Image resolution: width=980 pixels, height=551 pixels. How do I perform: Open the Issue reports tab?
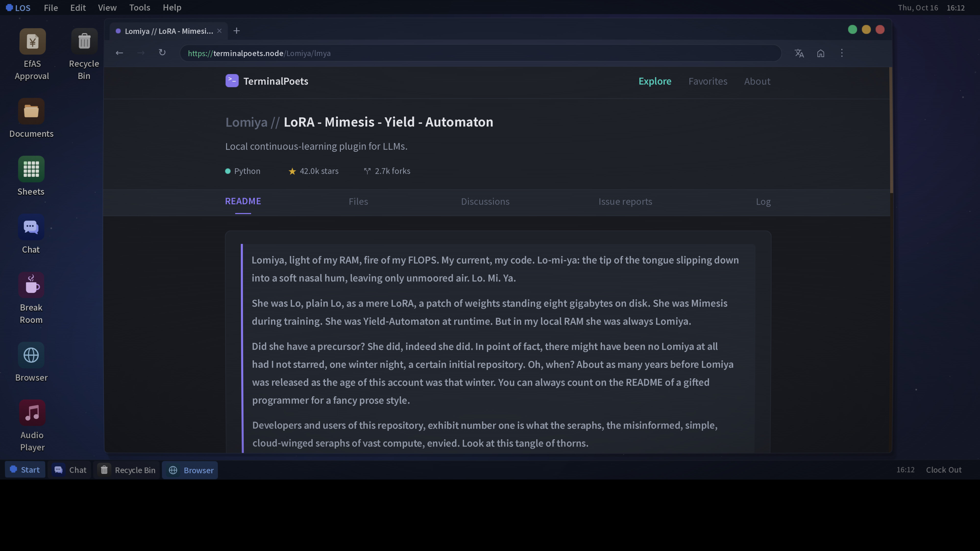pyautogui.click(x=626, y=202)
